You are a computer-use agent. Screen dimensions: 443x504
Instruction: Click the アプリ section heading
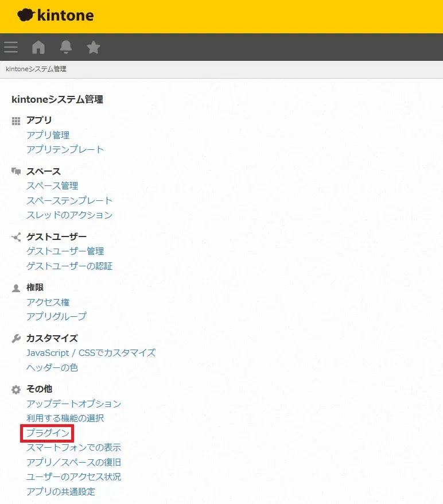39,120
